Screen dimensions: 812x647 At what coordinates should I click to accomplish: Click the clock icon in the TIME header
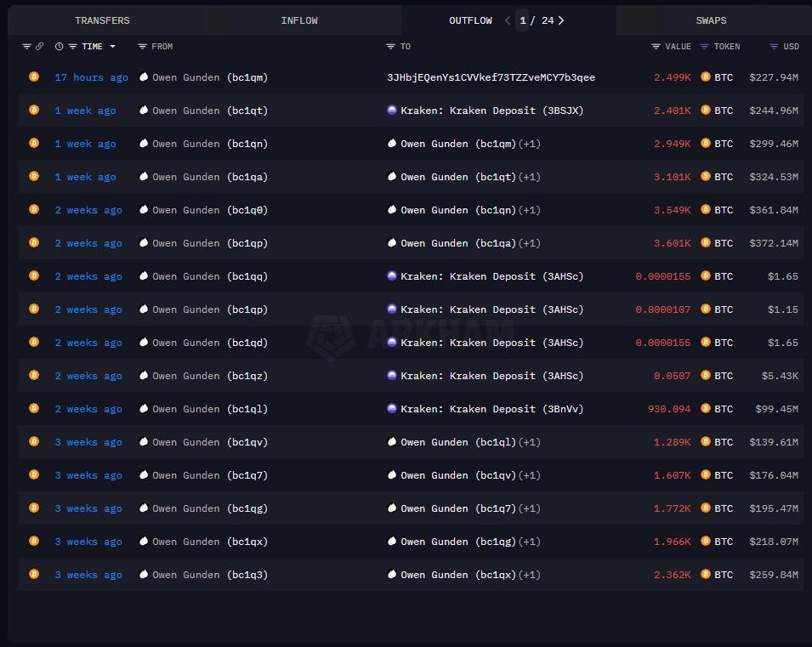click(x=59, y=47)
